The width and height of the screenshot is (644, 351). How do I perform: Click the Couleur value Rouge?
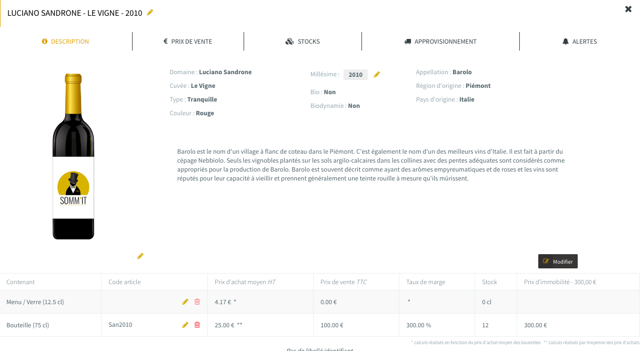(205, 113)
